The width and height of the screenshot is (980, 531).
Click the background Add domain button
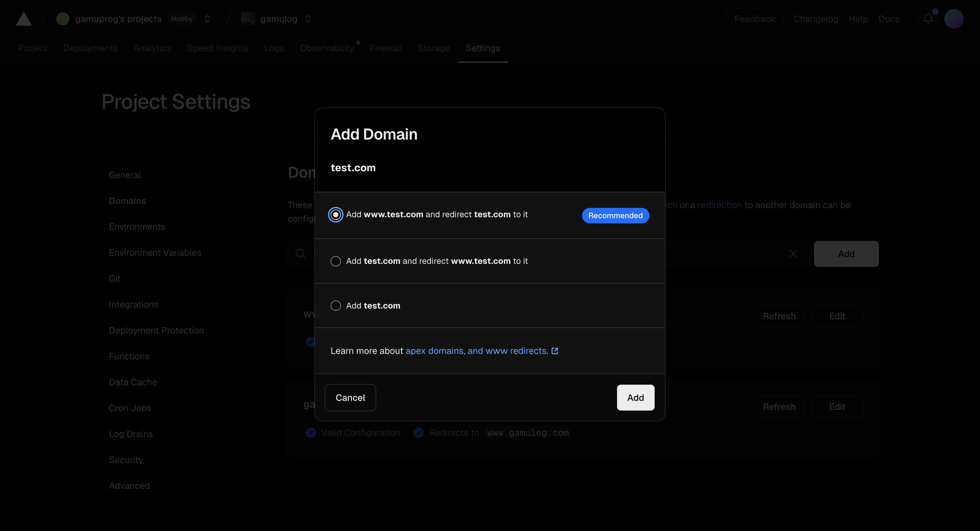tap(846, 254)
